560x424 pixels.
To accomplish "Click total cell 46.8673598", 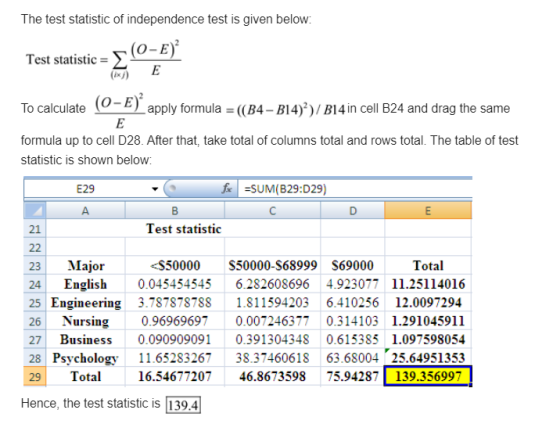I will tap(272, 376).
